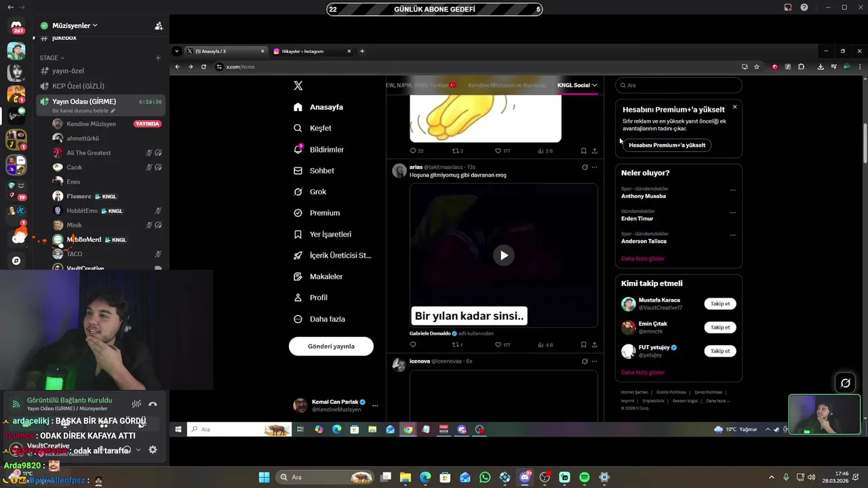Image resolution: width=868 pixels, height=488 pixels.
Task: Open Chrome tab search dropdown arrow
Action: (176, 51)
